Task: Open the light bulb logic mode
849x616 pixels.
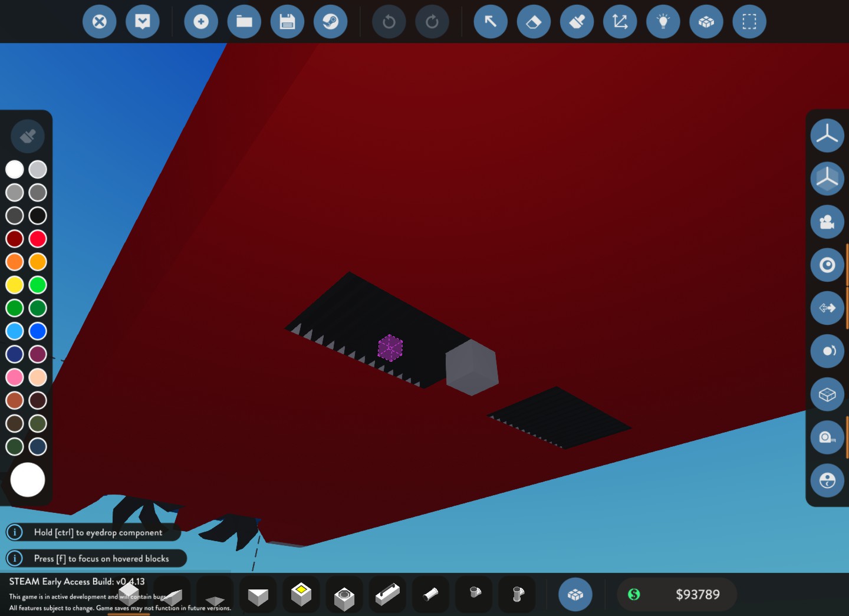Action: 663,22
